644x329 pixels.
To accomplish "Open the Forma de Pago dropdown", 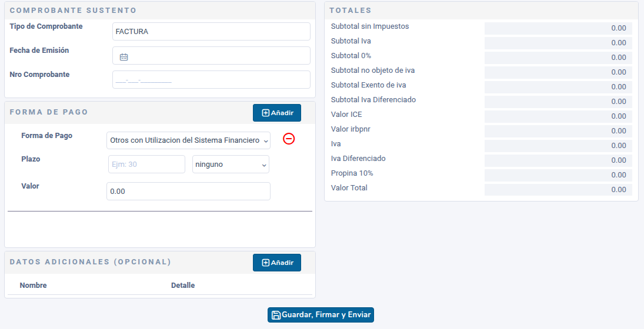I will 189,140.
